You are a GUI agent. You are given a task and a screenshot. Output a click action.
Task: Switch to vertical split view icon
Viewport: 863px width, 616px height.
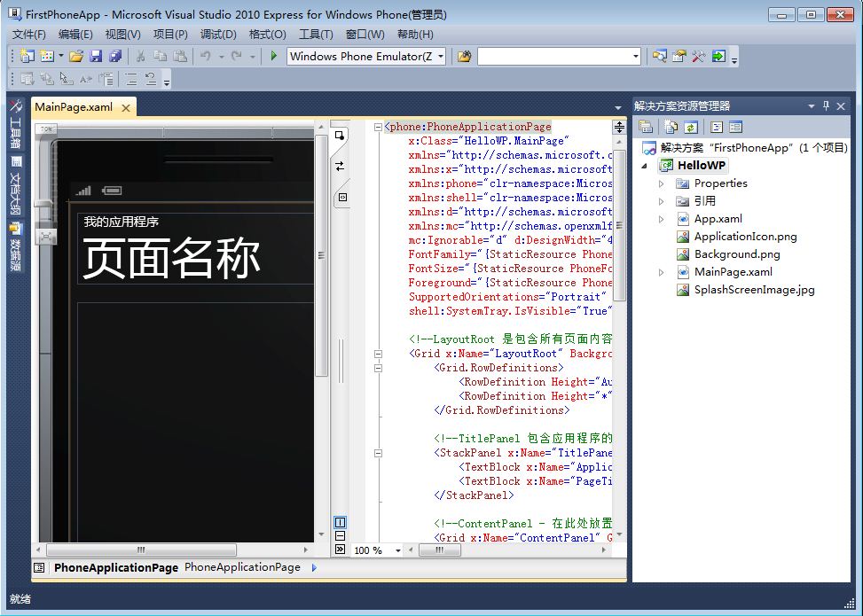pyautogui.click(x=340, y=522)
